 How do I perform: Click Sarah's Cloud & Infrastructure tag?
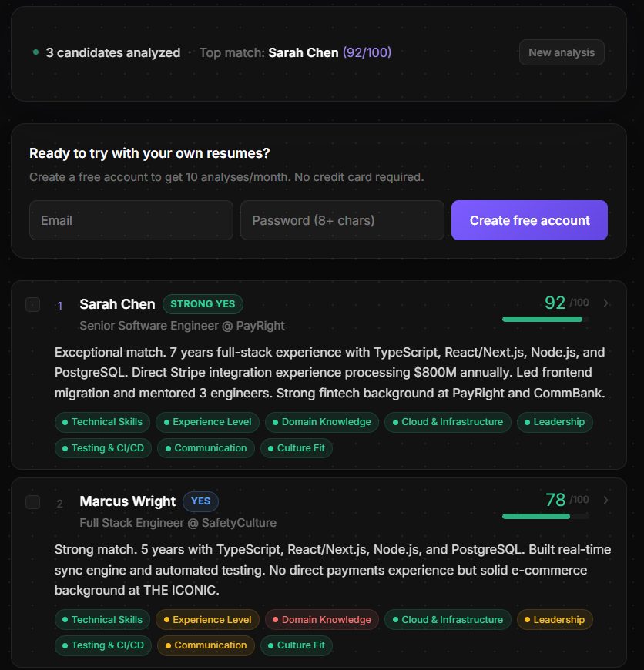pos(447,422)
